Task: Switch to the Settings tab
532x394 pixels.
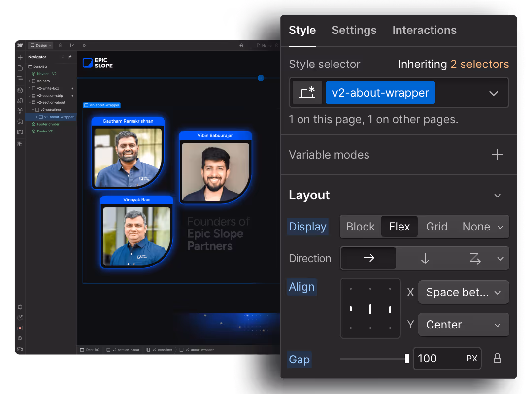Action: click(354, 30)
